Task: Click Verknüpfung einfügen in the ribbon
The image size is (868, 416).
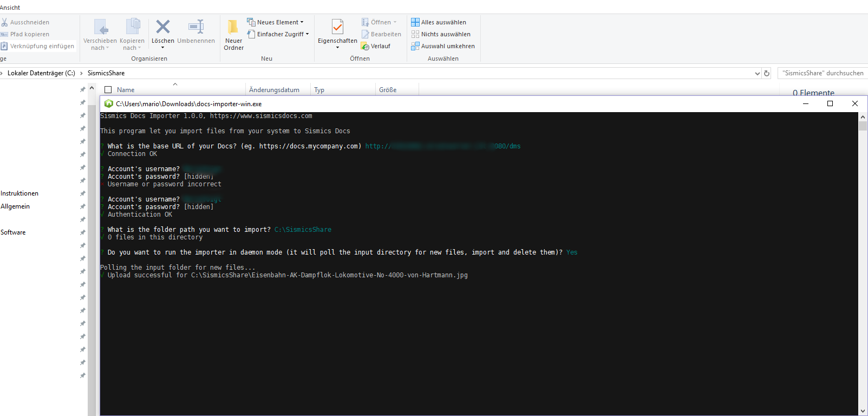Action: tap(37, 46)
